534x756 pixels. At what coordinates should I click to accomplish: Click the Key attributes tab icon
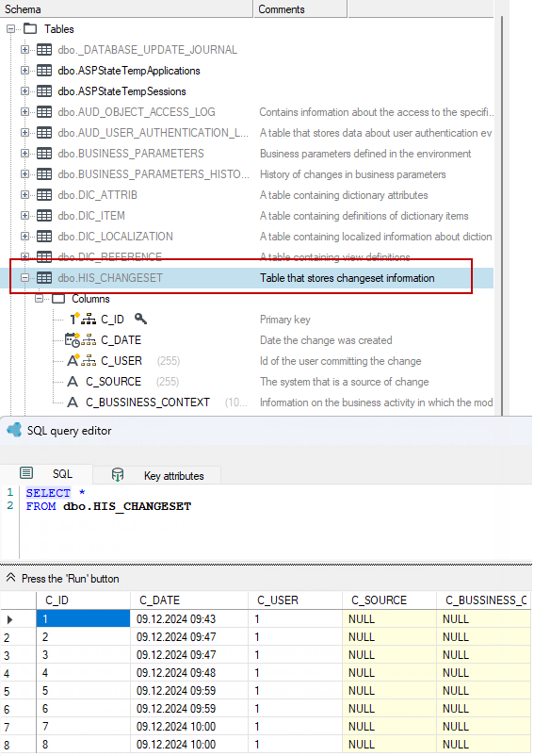(x=118, y=475)
